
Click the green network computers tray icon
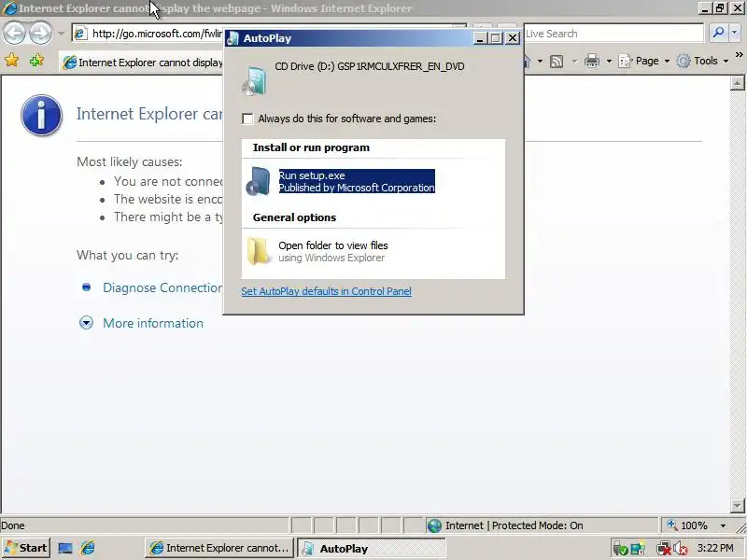638,549
